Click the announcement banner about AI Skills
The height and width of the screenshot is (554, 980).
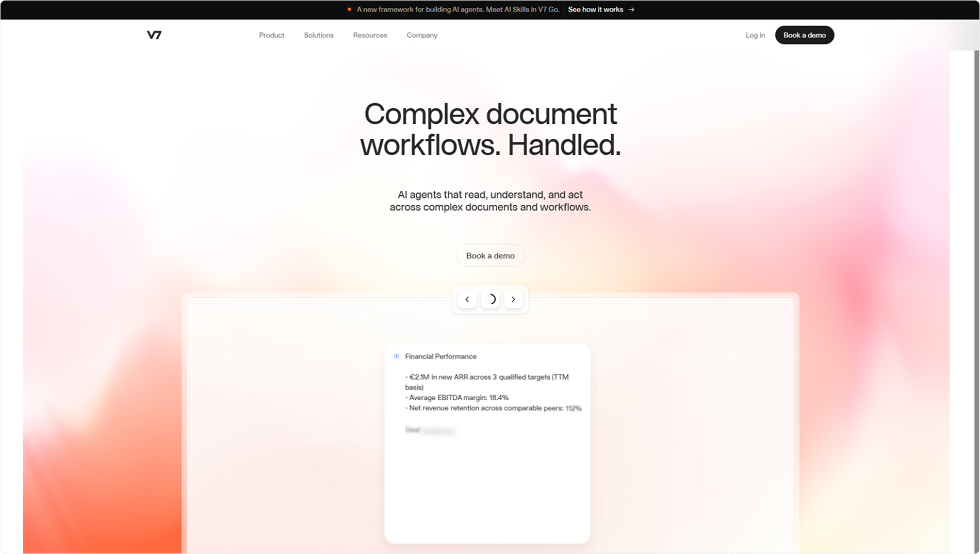point(458,9)
